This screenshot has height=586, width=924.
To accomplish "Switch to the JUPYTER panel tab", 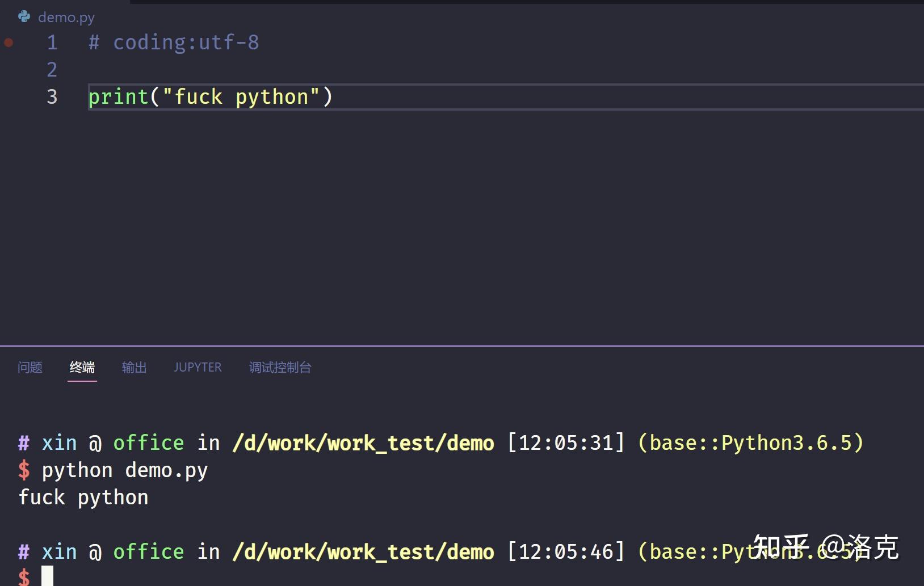I will tap(198, 368).
